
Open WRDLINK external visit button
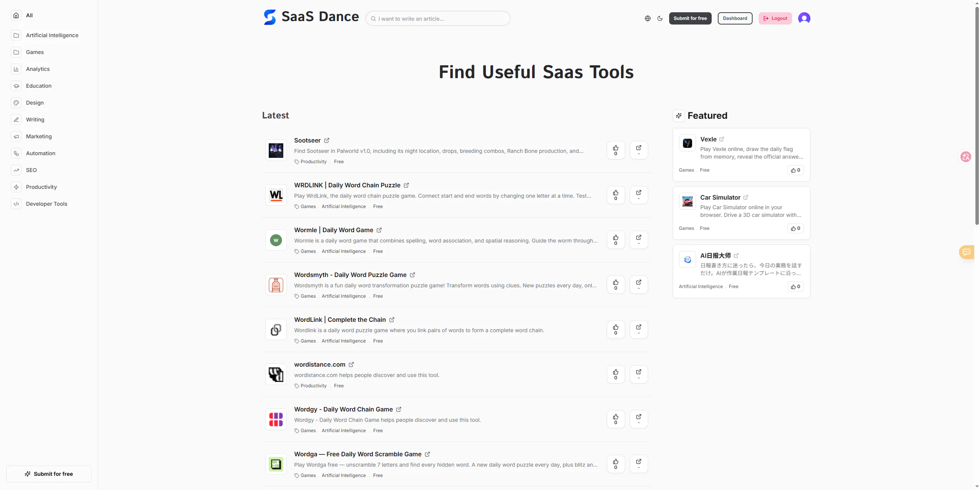click(639, 195)
